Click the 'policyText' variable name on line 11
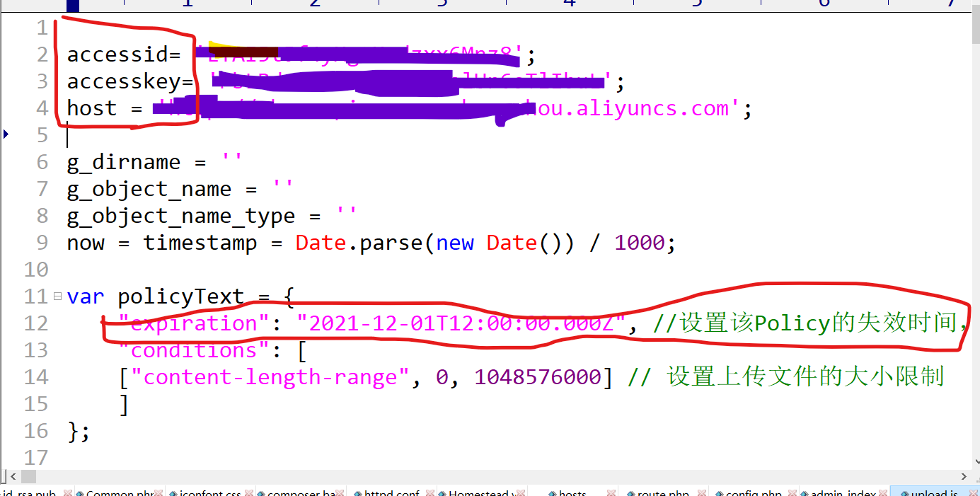The image size is (980, 496). pyautogui.click(x=181, y=296)
